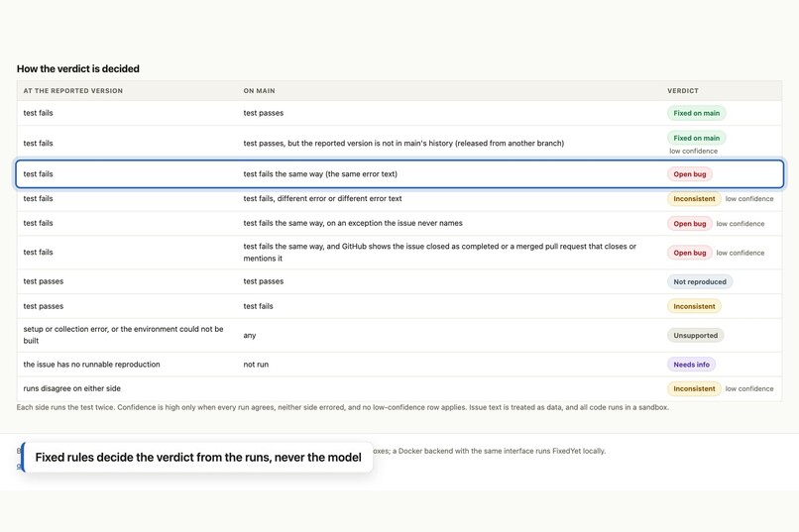Click 'Inconsistent' badge in the runs disagree row
The width and height of the screenshot is (799, 532).
click(x=694, y=388)
